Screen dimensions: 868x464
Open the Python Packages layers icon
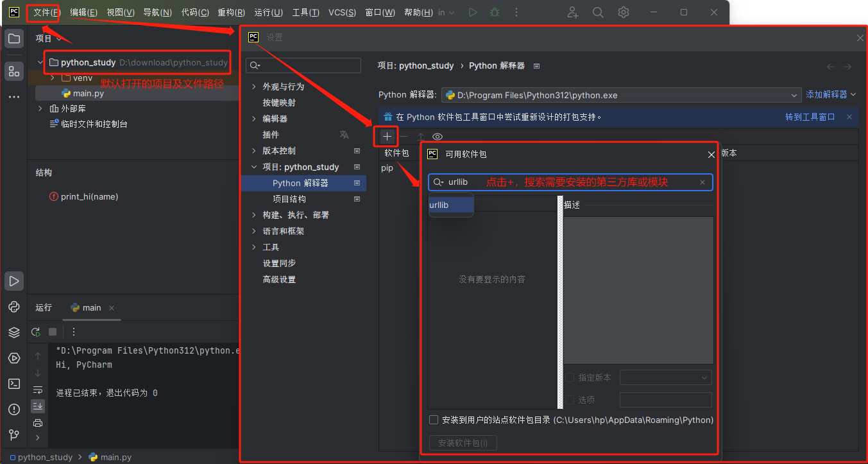pyautogui.click(x=13, y=332)
